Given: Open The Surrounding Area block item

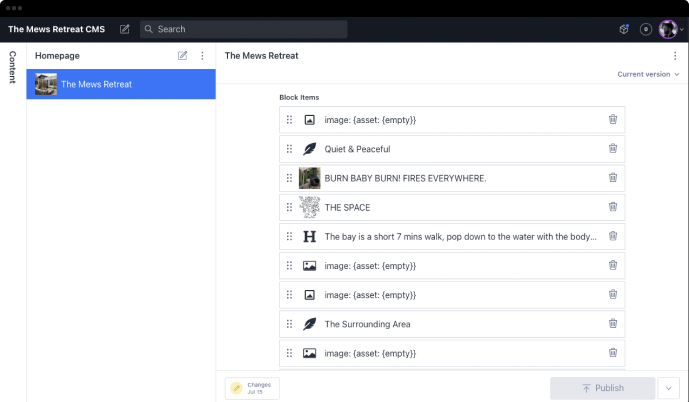Looking at the screenshot, I should click(x=450, y=324).
